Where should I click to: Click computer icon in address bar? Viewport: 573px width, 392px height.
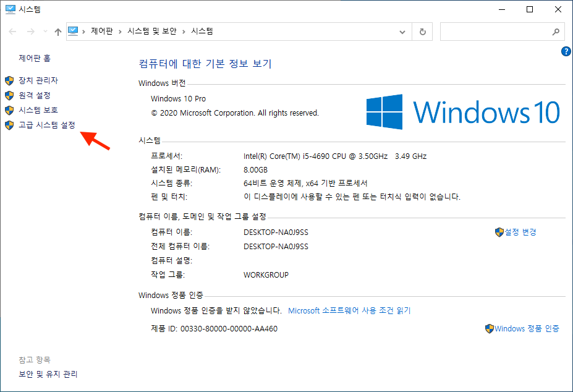tap(73, 31)
